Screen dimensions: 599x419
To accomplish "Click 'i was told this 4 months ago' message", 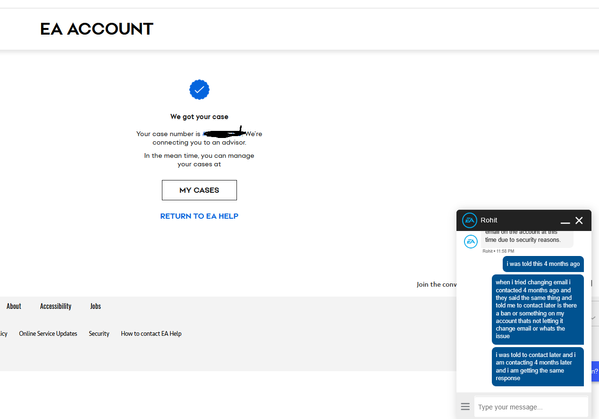I will pos(543,264).
